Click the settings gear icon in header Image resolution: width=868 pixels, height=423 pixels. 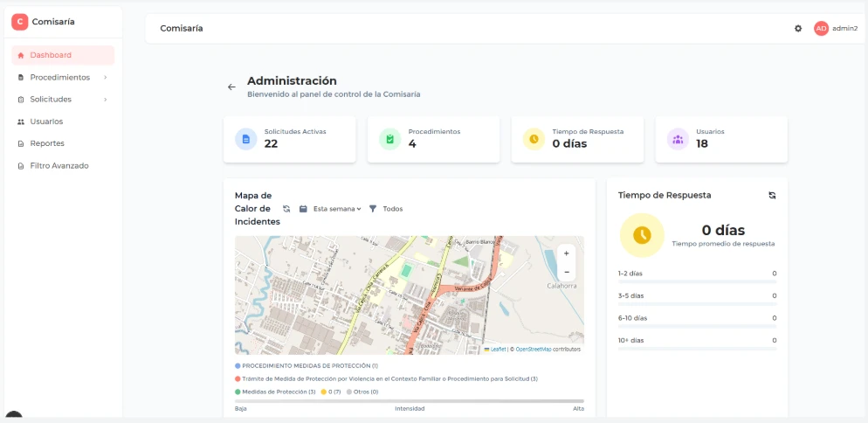[x=798, y=28]
